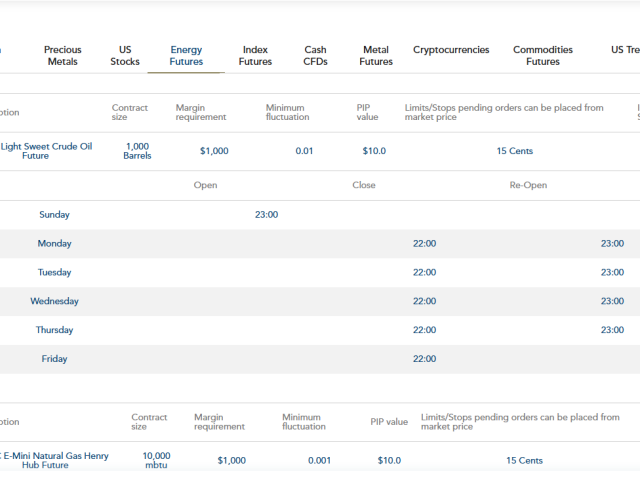
Task: Switch to the Cryptocurrencies tab
Action: [451, 50]
